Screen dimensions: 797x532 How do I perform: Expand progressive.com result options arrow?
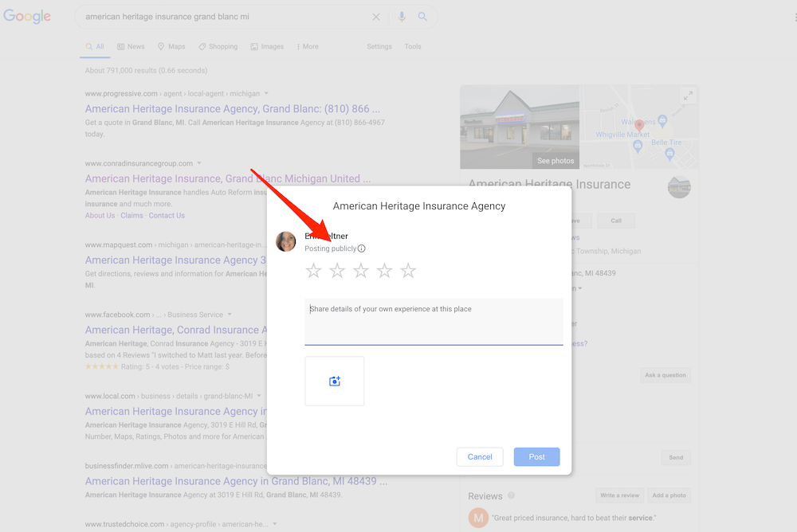(266, 93)
